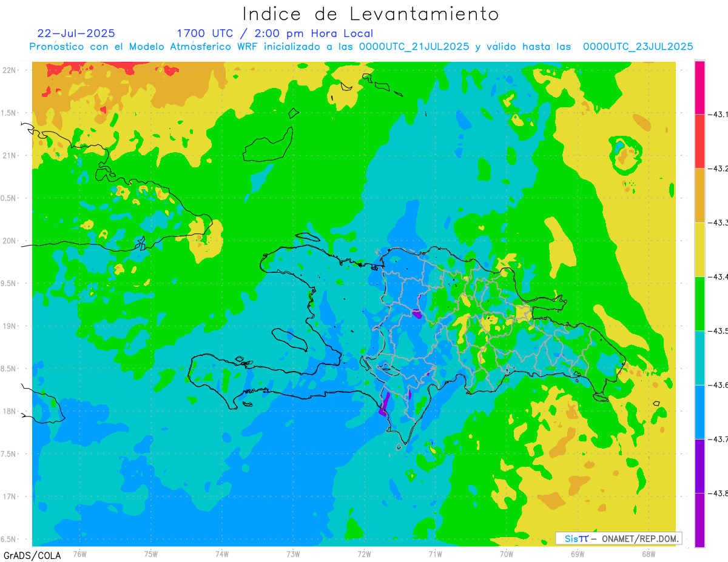Image resolution: width=728 pixels, height=562 pixels.
Task: Click the violet color bar segment
Action: [699, 466]
